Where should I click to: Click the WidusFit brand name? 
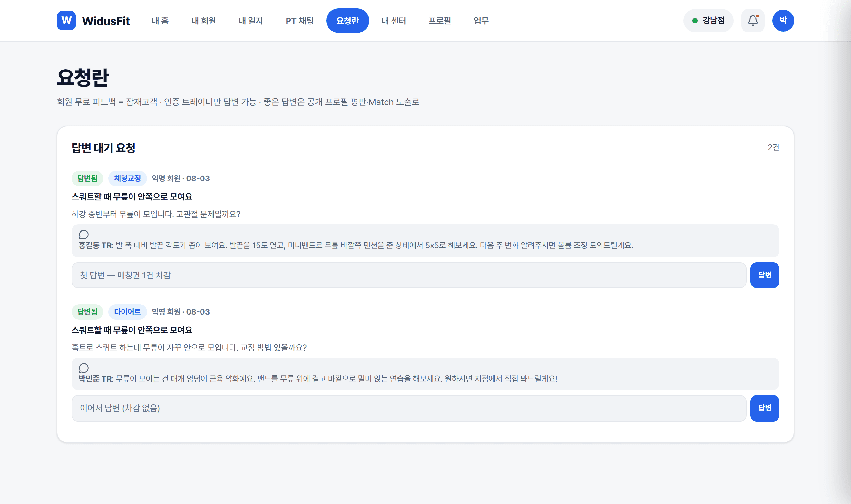coord(106,21)
